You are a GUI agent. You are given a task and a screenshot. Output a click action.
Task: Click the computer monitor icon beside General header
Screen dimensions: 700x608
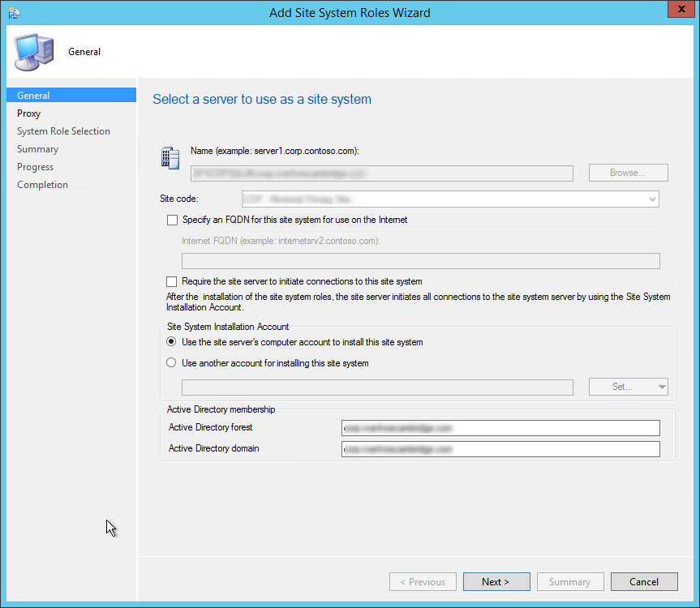(34, 52)
